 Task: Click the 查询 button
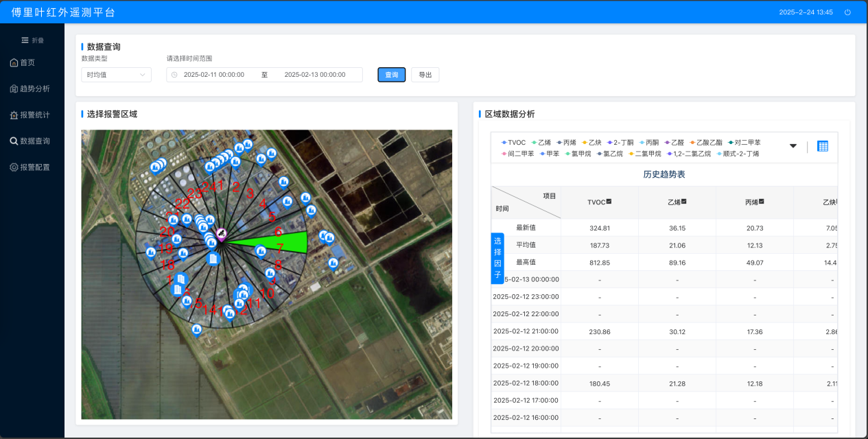391,75
